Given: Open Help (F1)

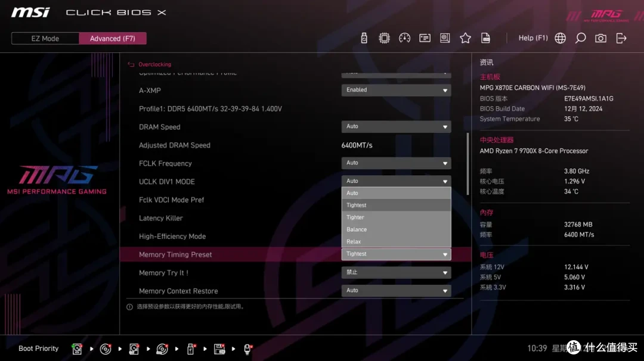Looking at the screenshot, I should [533, 38].
